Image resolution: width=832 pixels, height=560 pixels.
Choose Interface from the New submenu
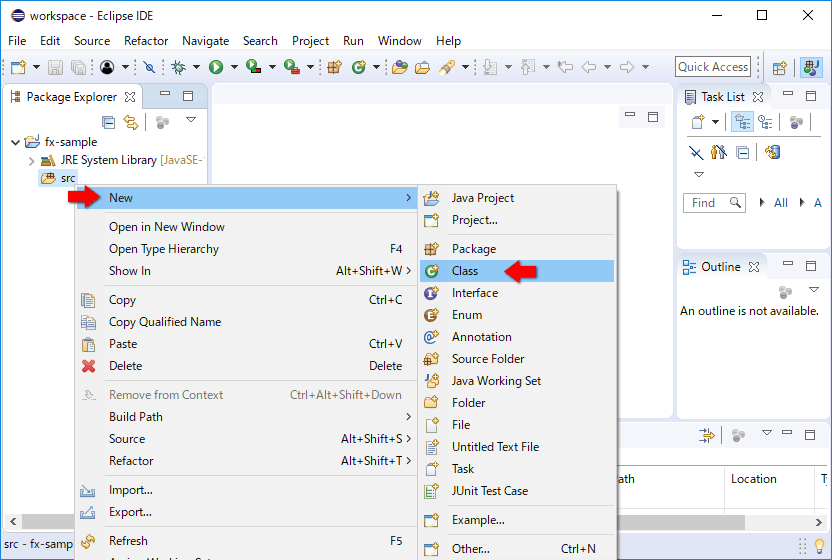(x=517, y=293)
